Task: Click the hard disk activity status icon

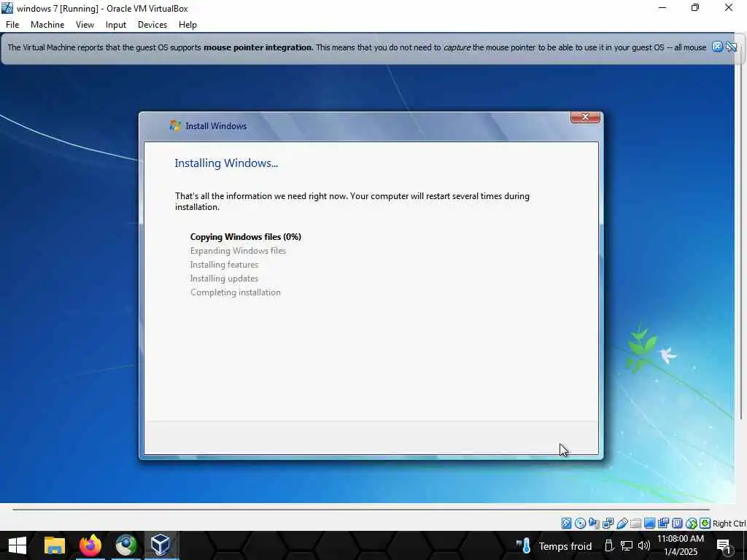Action: pos(566,524)
